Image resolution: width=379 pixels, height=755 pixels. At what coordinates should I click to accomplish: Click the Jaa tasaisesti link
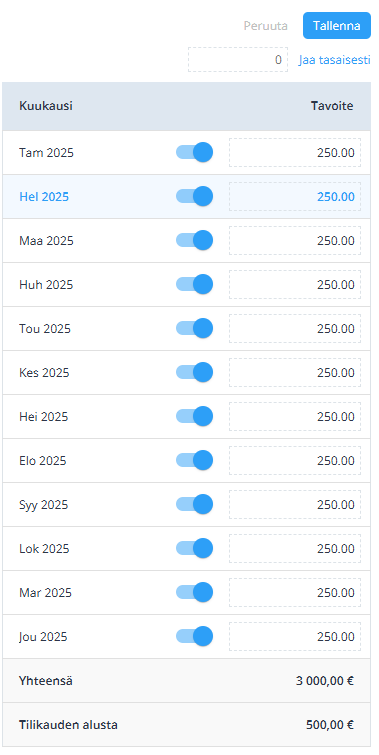point(334,60)
